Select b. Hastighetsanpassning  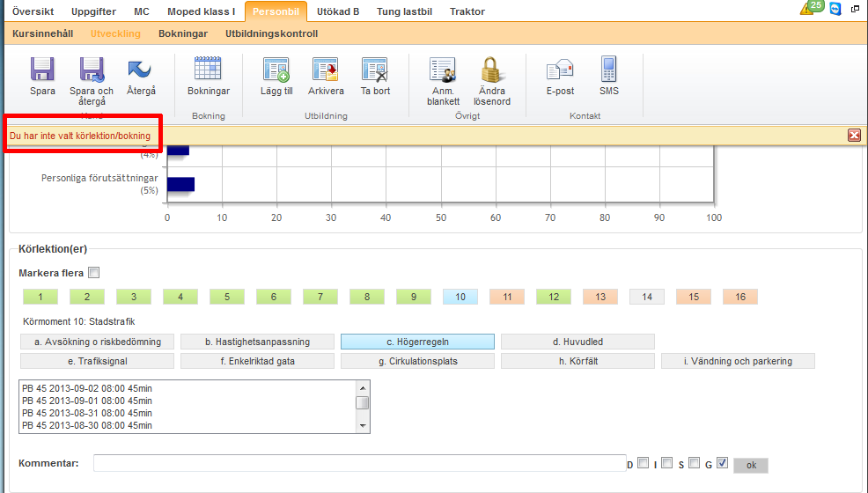(257, 342)
